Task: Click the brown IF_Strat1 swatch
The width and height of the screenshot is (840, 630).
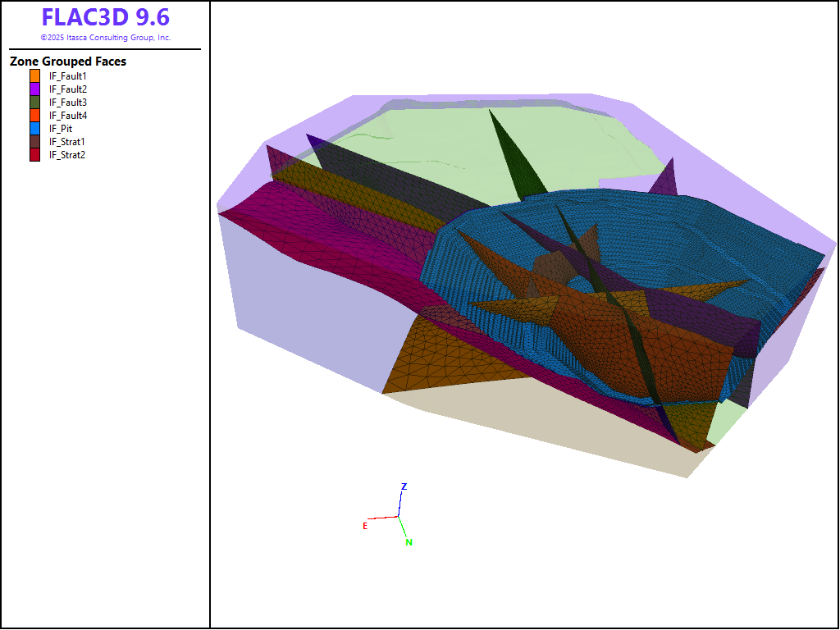Action: coord(34,142)
